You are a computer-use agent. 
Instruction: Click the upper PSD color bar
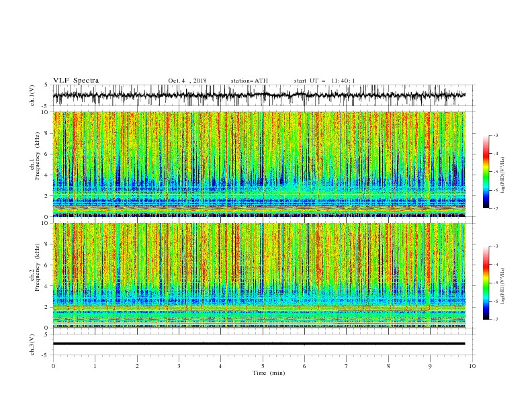click(486, 172)
